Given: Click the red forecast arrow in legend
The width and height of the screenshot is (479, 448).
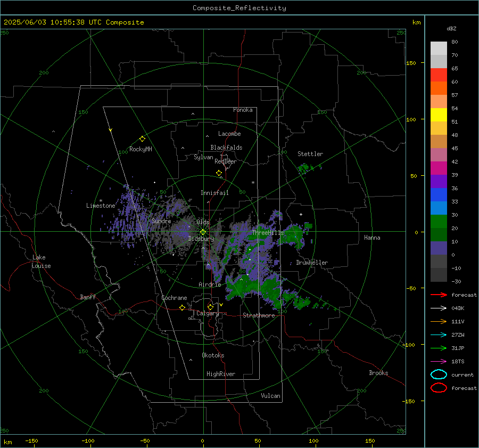Looking at the screenshot, I should pyautogui.click(x=439, y=295).
